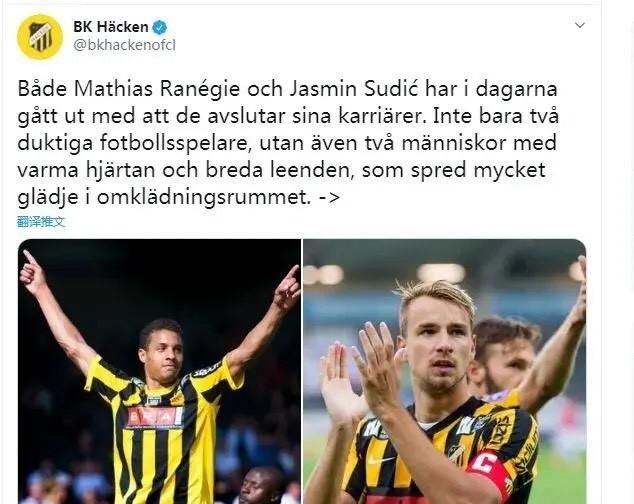Open the BK Häcken profile avatar
This screenshot has width=634, height=504.
click(40, 37)
